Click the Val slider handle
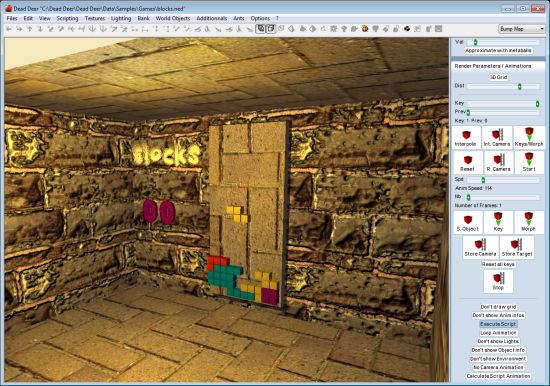550x386 pixels. point(475,42)
